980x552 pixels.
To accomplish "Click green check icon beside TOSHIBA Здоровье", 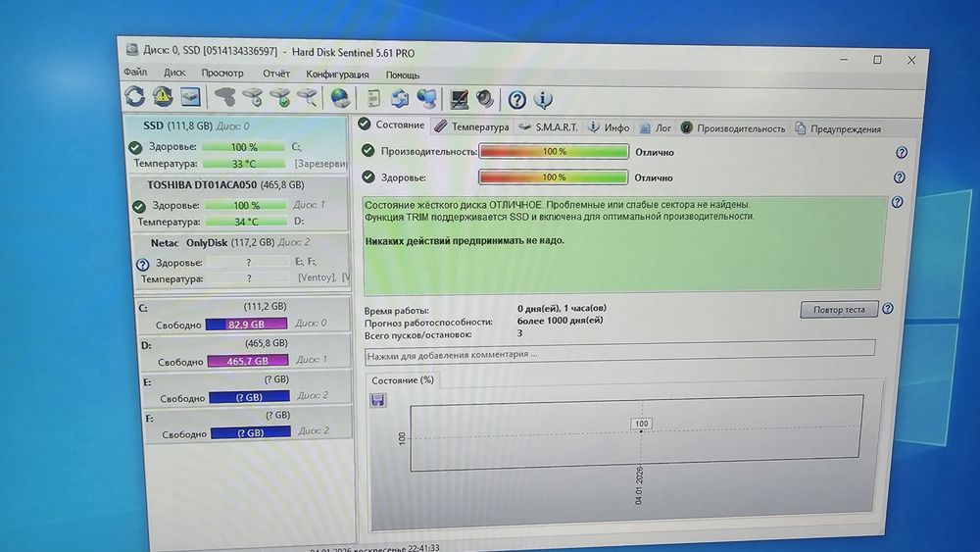I will click(x=139, y=206).
